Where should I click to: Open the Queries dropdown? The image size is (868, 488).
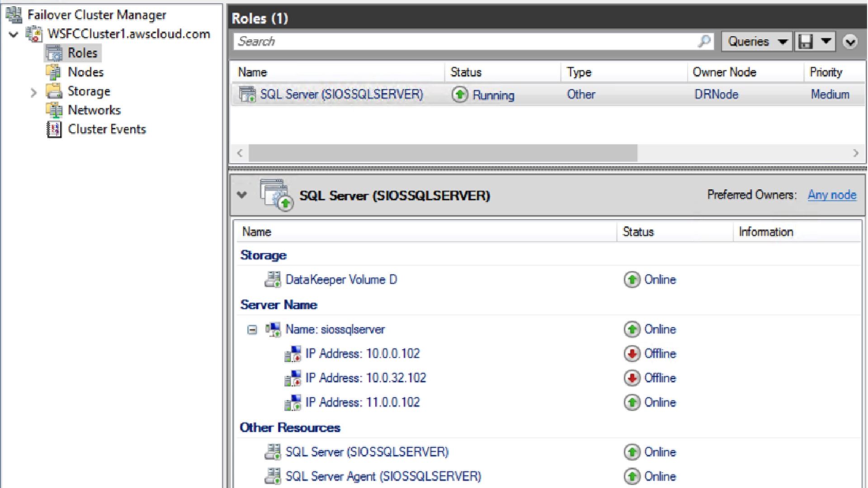pyautogui.click(x=756, y=42)
